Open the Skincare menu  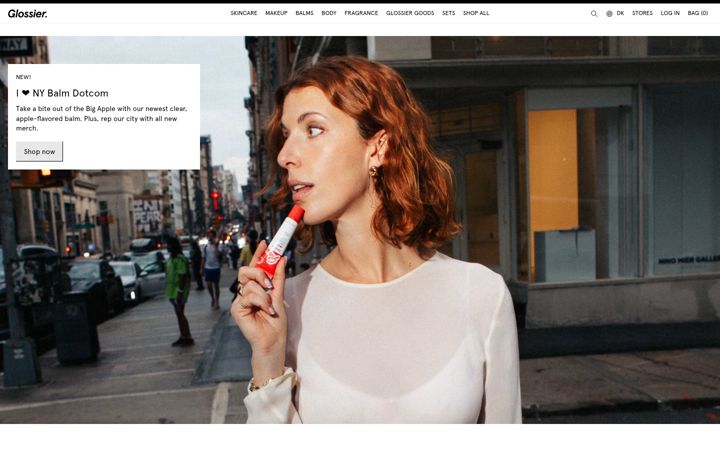pos(244,13)
